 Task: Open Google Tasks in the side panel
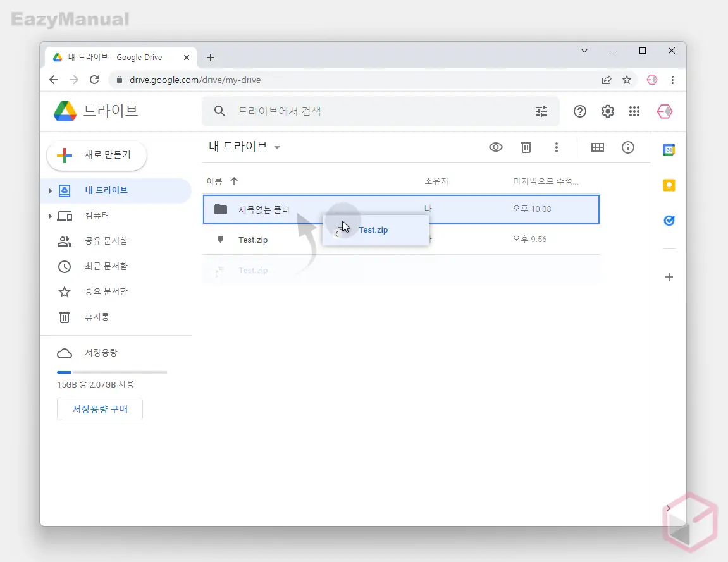pos(669,221)
